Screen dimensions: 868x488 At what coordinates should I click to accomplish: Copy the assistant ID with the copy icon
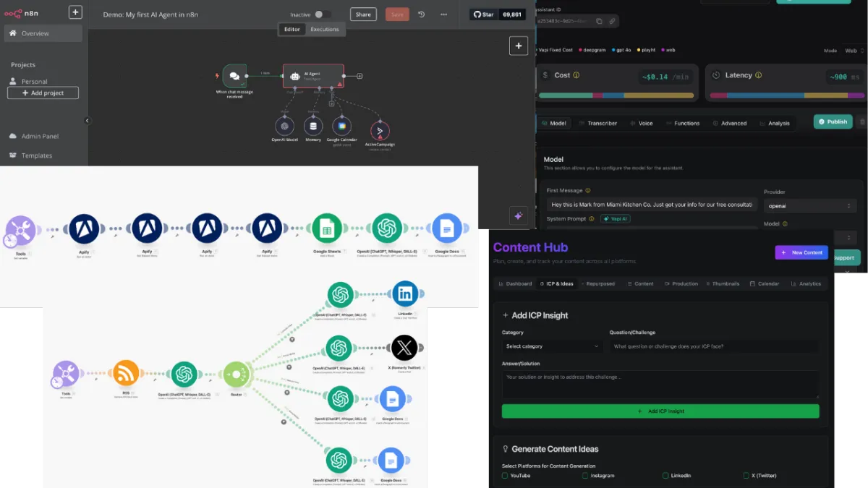tap(598, 21)
